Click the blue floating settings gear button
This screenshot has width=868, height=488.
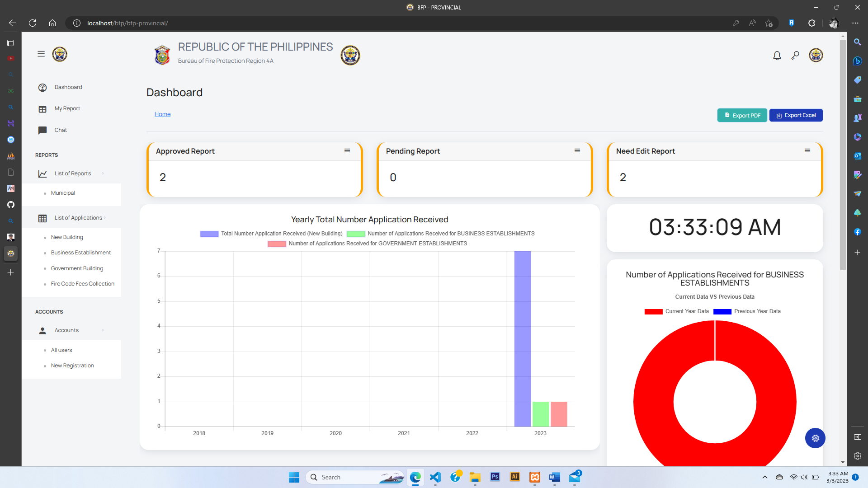(x=815, y=438)
